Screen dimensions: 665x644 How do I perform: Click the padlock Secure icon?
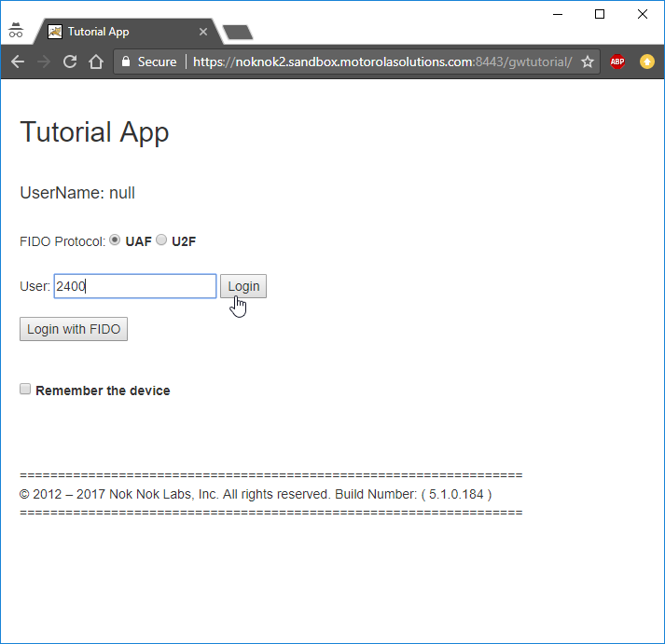pyautogui.click(x=126, y=62)
